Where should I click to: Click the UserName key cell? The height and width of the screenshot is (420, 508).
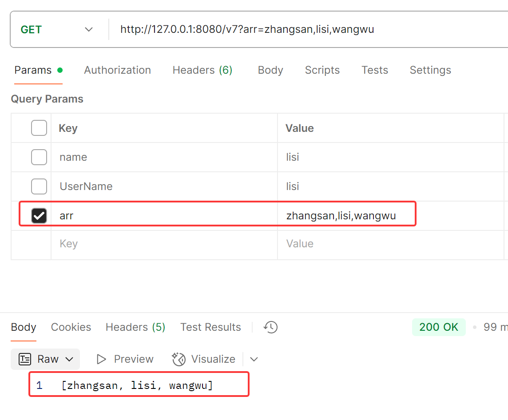(164, 186)
